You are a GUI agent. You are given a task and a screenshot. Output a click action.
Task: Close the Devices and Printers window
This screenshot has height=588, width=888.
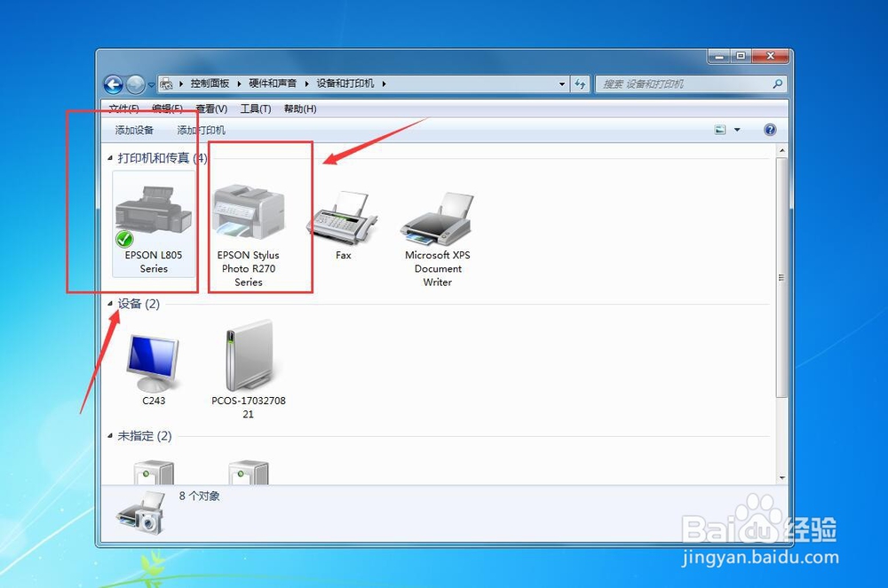[770, 56]
